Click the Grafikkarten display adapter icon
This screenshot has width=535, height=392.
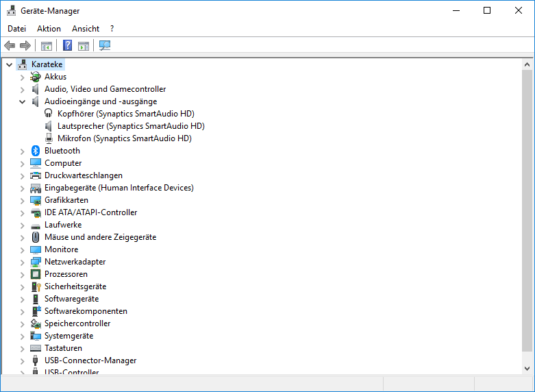point(36,200)
